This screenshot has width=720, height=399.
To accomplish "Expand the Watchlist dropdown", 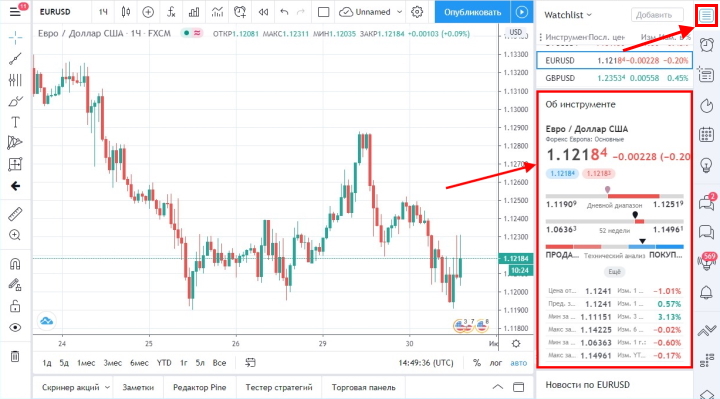I will [x=568, y=15].
